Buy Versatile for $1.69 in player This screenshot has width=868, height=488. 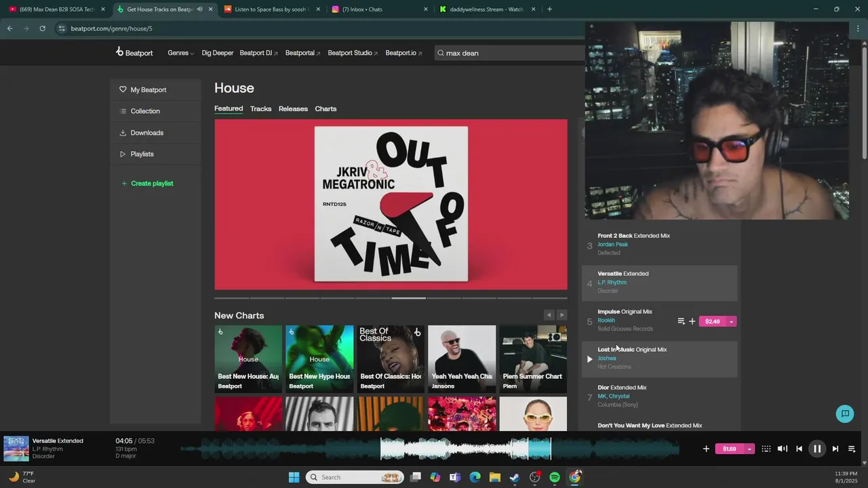[x=730, y=449]
